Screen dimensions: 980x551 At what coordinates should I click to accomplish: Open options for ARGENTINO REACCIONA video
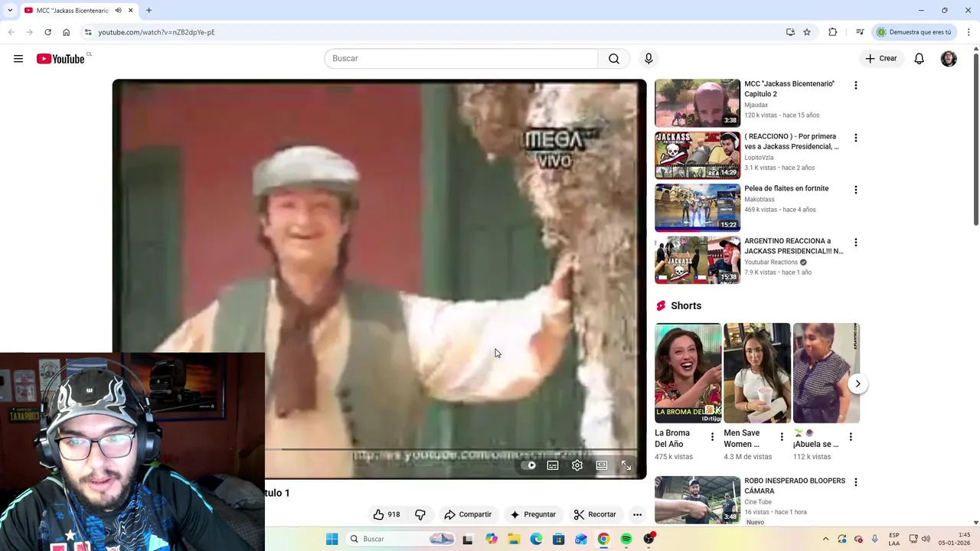pyautogui.click(x=856, y=243)
